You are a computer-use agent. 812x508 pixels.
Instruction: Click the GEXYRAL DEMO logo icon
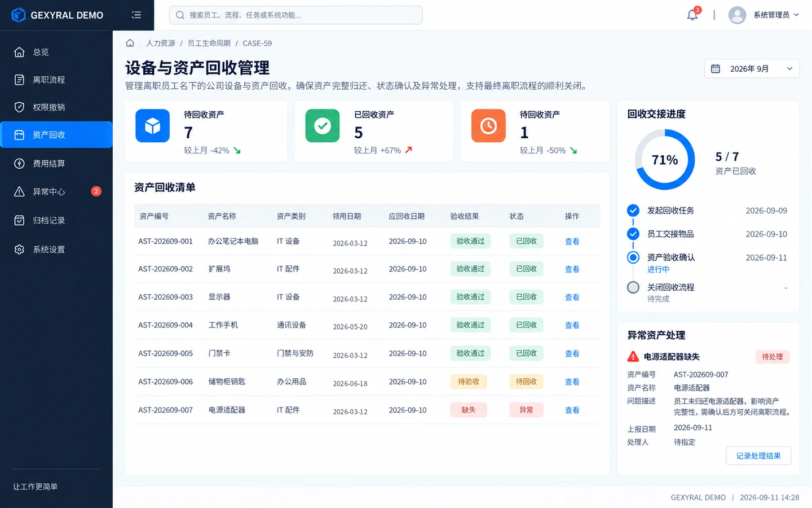[x=19, y=15]
